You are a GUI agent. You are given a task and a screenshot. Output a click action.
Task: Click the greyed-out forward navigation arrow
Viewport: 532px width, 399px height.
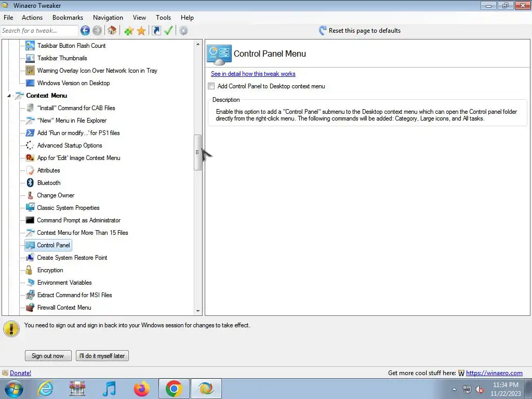(97, 31)
